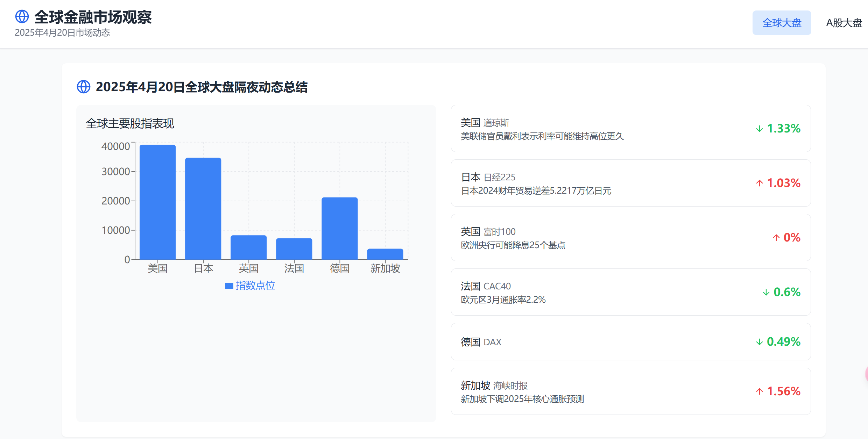
Task: Click the globe logo in the header
Action: [22, 16]
